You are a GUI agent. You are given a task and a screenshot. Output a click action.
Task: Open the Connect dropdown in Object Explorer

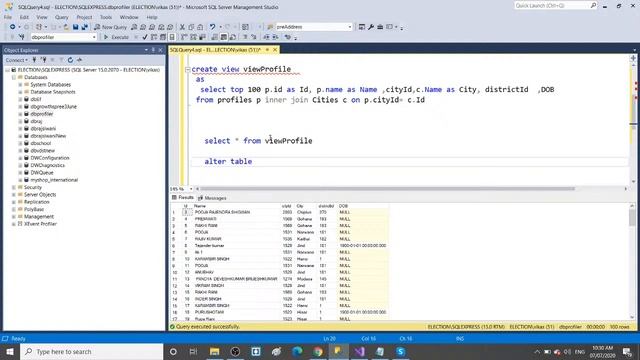click(16, 60)
